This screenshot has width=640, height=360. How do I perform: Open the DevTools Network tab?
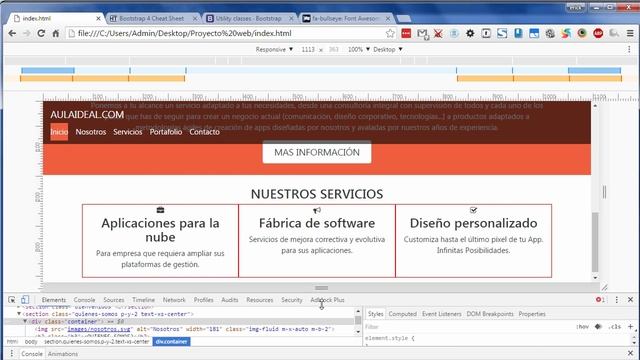point(174,300)
